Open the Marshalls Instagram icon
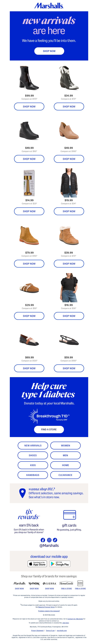This screenshot has width=98, height=644. (49, 540)
